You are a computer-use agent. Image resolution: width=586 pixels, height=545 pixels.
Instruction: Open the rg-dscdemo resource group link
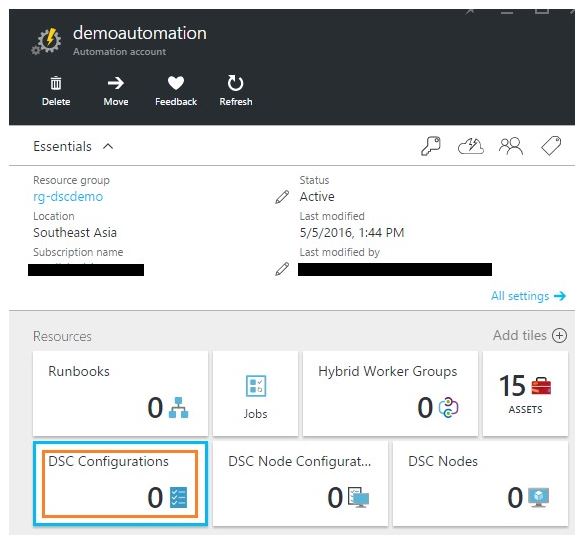click(x=68, y=197)
